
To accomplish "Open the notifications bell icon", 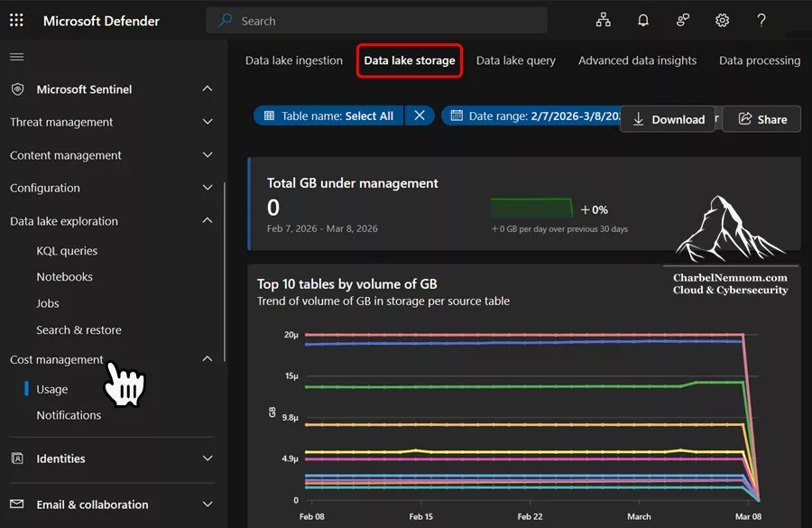I will [x=642, y=20].
